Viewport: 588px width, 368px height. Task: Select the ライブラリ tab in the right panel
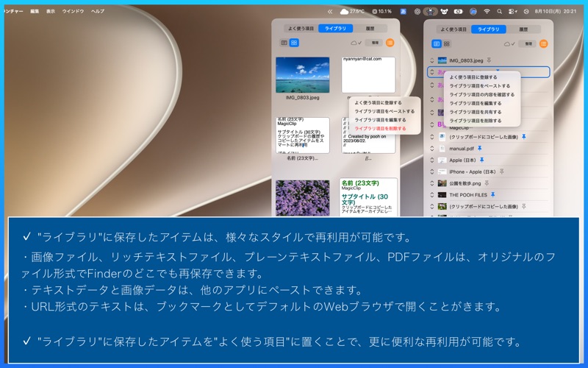(x=489, y=29)
